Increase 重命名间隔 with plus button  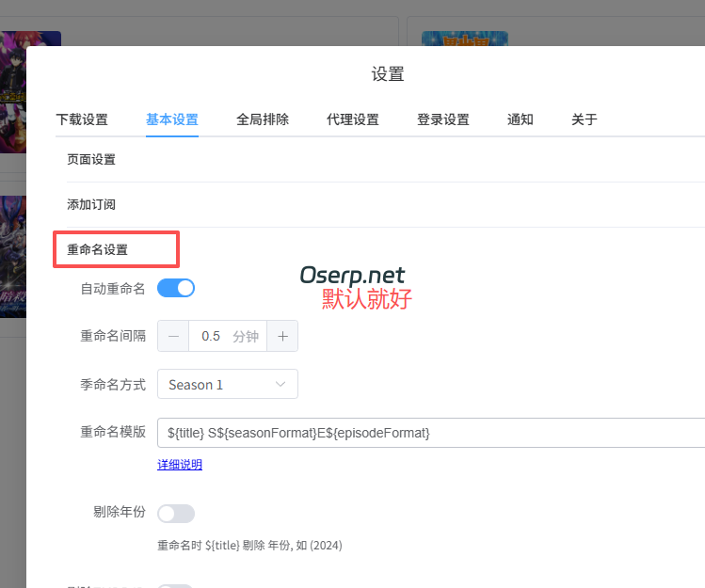[282, 336]
